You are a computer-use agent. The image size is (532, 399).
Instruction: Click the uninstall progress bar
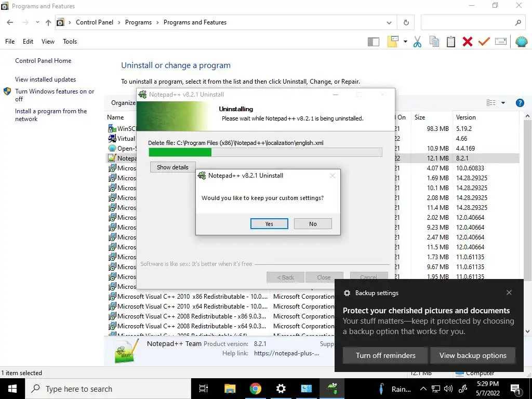(265, 152)
